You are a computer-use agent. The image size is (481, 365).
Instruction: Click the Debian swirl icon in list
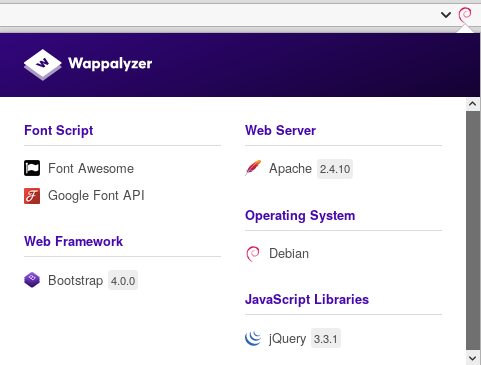point(253,254)
